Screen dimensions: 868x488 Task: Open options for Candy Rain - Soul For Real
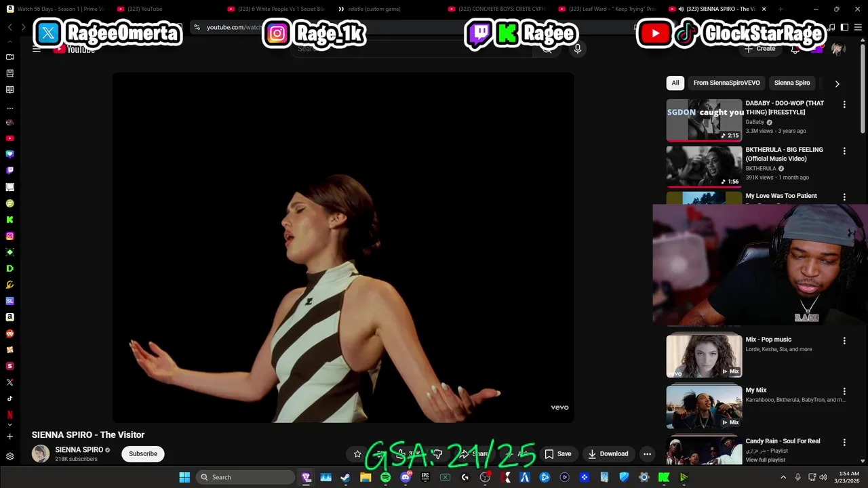click(x=844, y=442)
